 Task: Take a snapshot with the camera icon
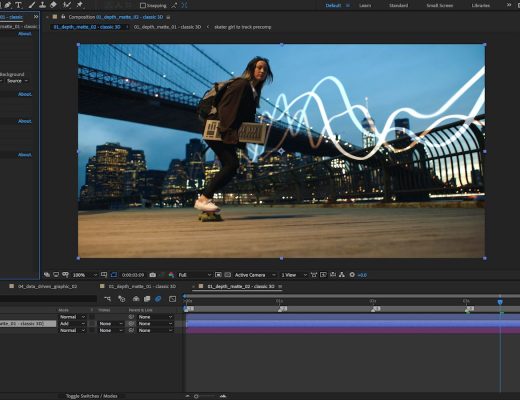(x=153, y=275)
